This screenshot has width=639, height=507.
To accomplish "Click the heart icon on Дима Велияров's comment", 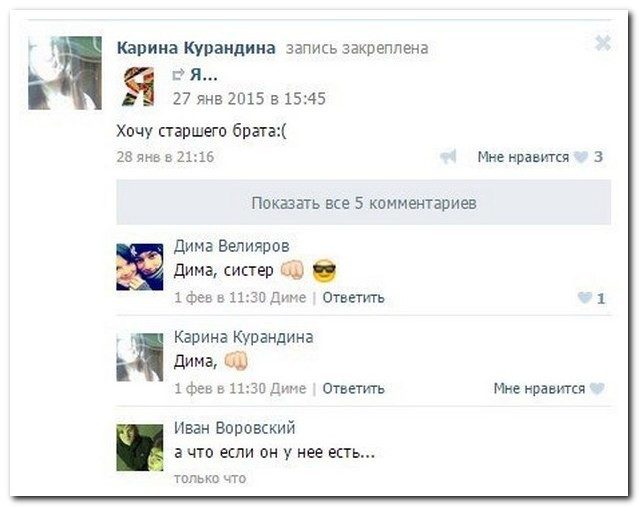I will (585, 298).
